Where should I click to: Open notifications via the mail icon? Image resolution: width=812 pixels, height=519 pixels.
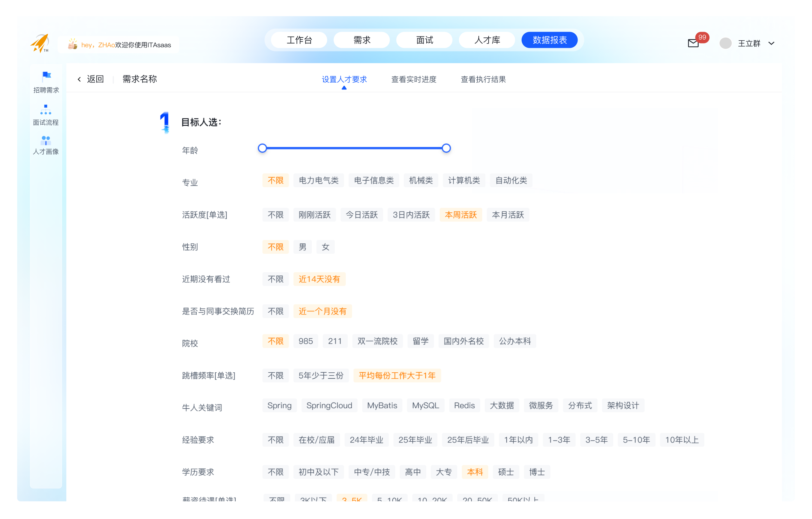click(693, 43)
